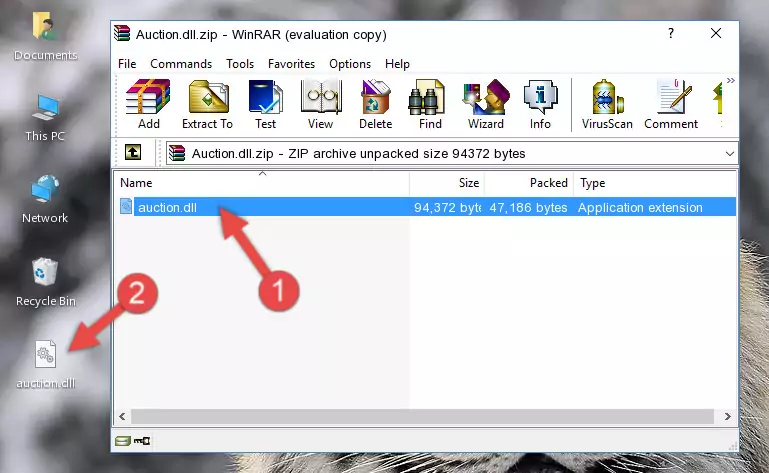Select the This PC desktop icon

pyautogui.click(x=45, y=118)
